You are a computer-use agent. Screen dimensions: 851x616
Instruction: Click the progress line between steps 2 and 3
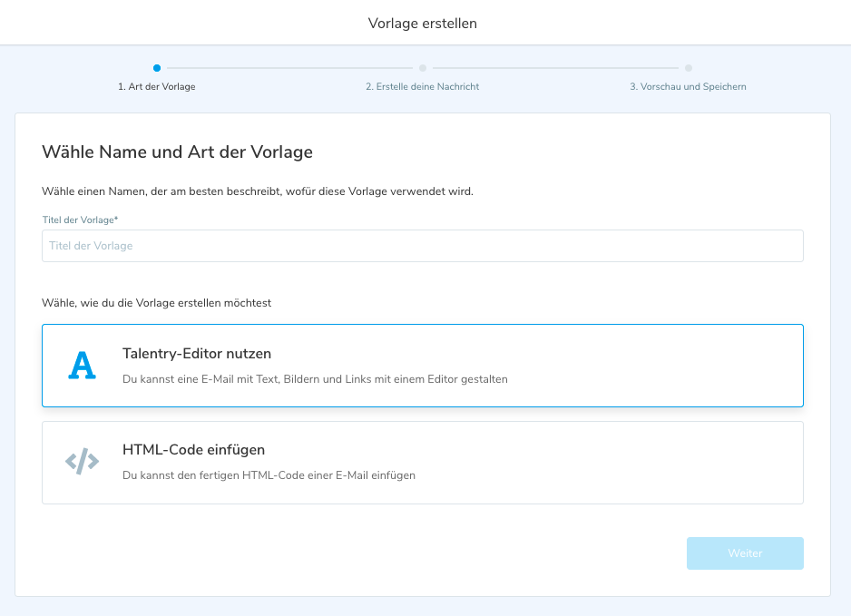555,67
